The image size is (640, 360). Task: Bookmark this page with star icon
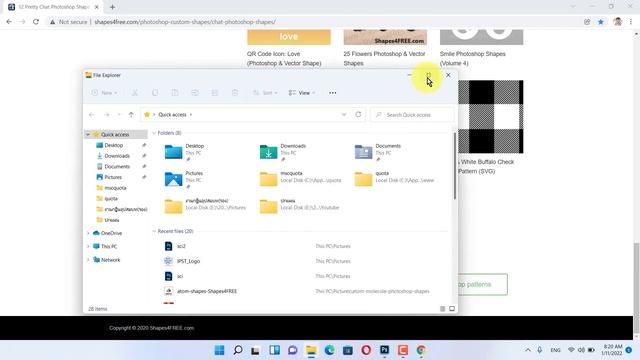601,22
